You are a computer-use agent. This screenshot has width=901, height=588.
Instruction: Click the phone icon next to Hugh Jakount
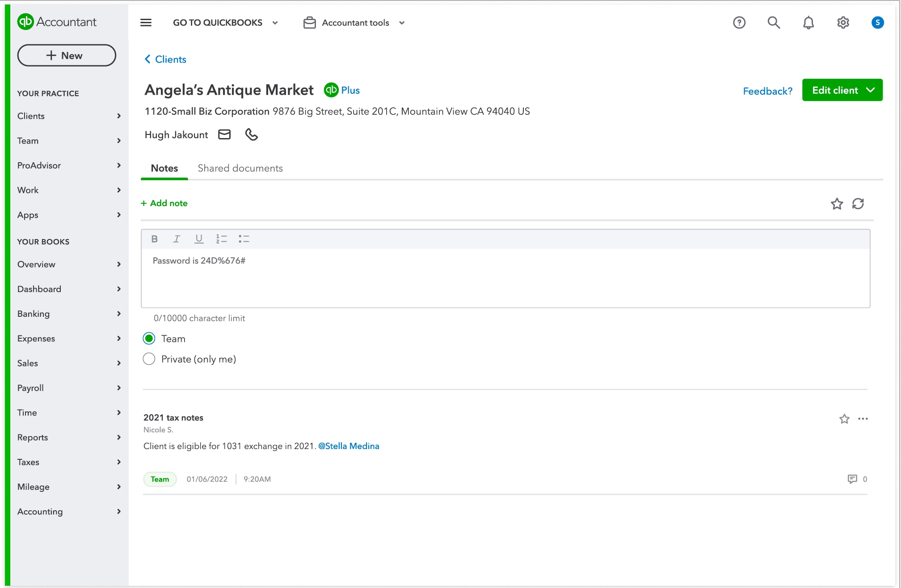click(x=252, y=134)
